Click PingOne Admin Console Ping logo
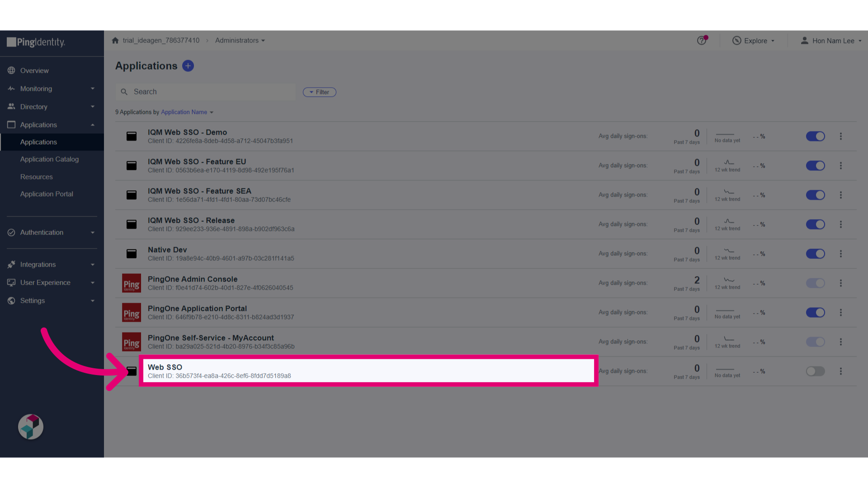This screenshot has width=868, height=488. pos(132,283)
